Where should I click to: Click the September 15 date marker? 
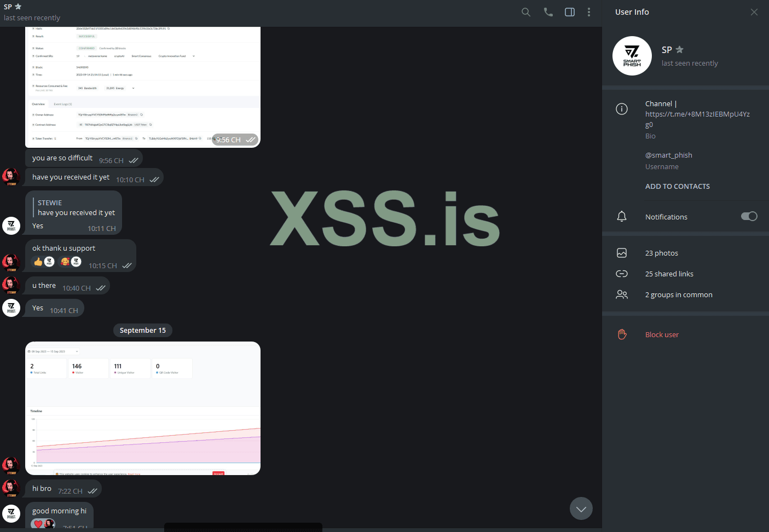click(143, 330)
